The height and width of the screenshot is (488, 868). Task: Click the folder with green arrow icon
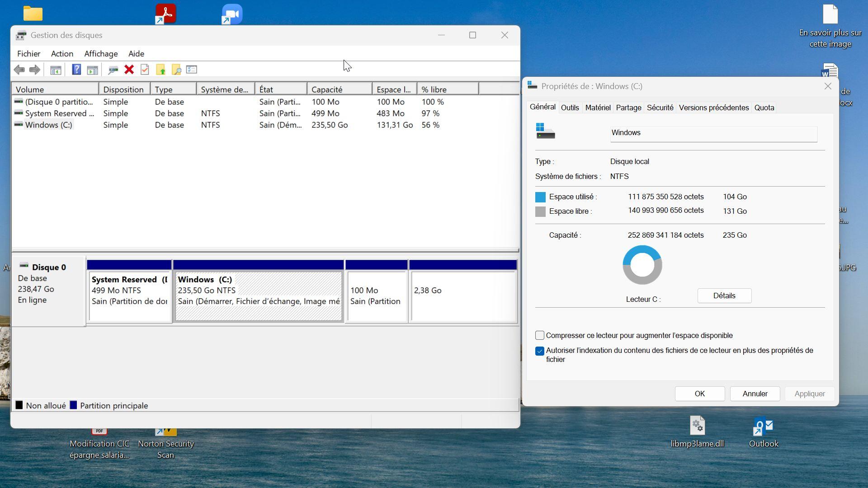160,70
